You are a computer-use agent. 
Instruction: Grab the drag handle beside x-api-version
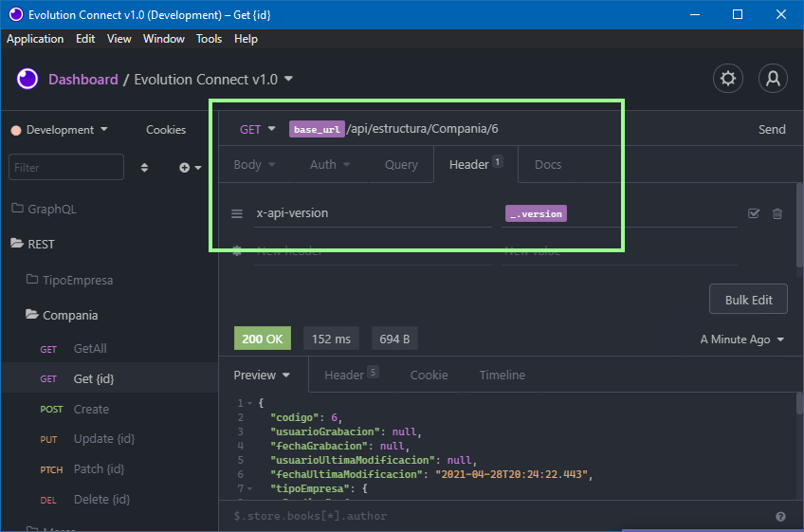(236, 213)
